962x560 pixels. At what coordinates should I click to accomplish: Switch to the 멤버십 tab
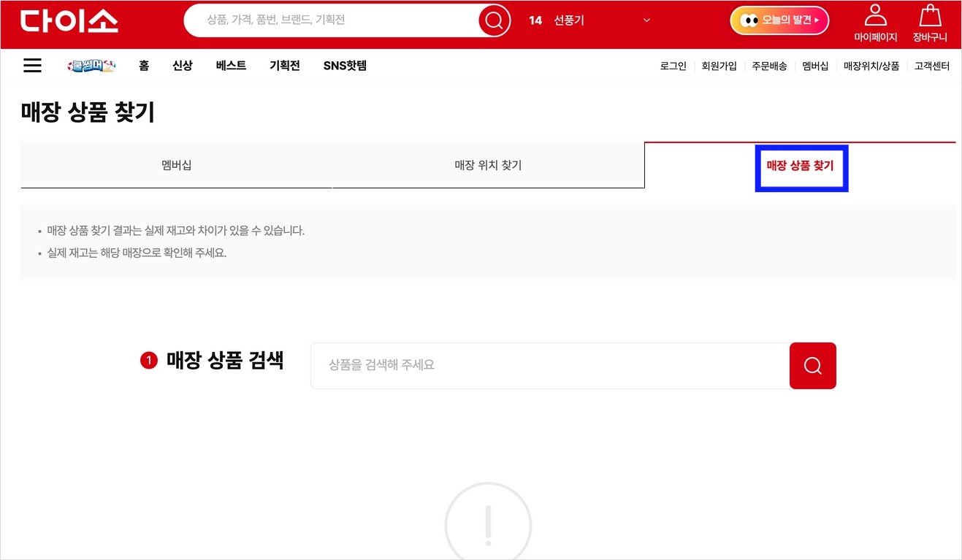176,165
